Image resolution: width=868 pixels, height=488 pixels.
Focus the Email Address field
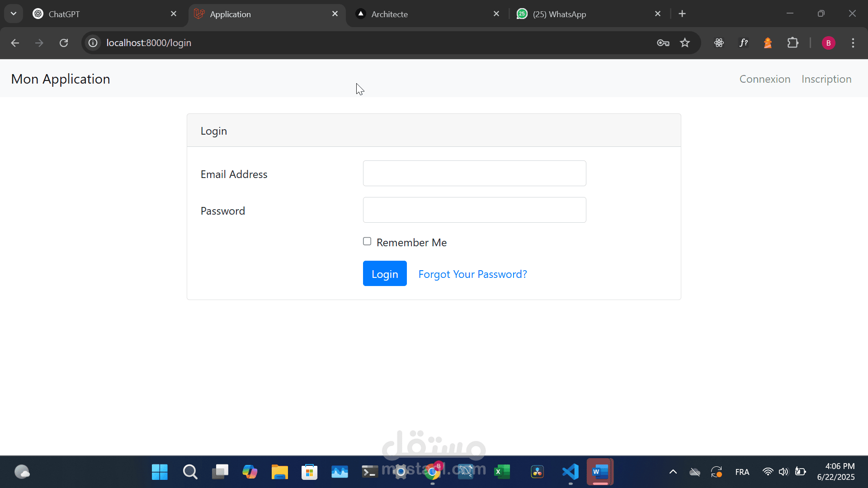click(474, 174)
